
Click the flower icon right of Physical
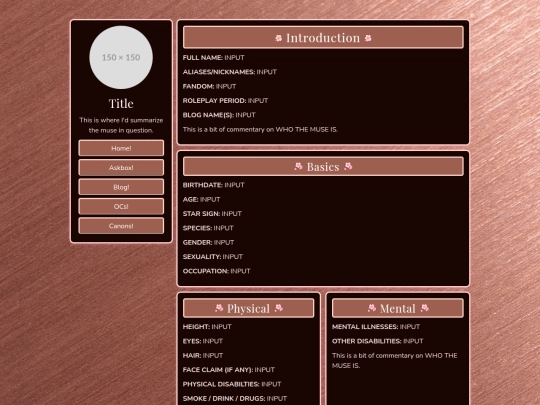(x=279, y=308)
